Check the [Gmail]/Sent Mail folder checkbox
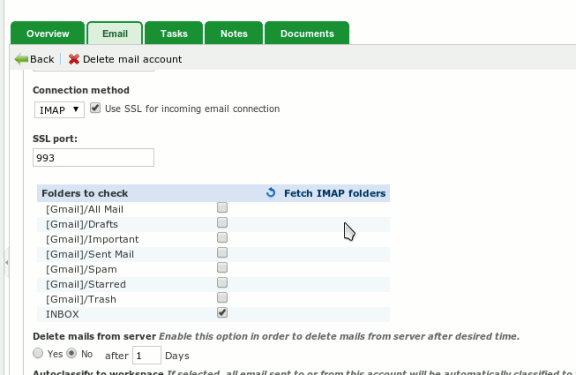Screen dimensions: 576x375 point(222,253)
